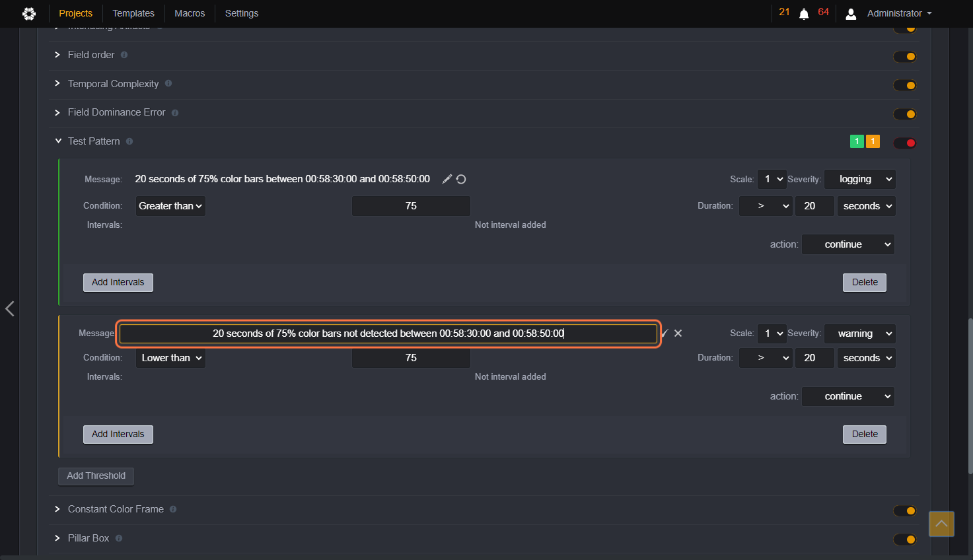Image resolution: width=973 pixels, height=560 pixels.
Task: Toggle the Field order switch
Action: coord(905,57)
